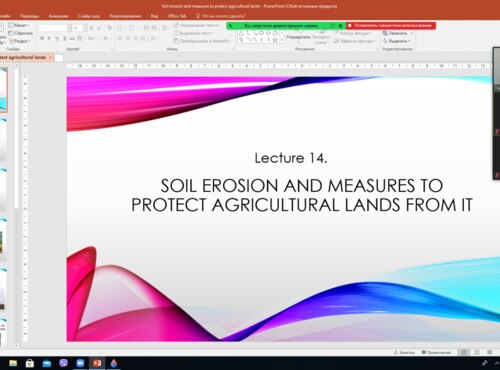
Task: Toggle text shadow (S) formatting
Action: click(65, 38)
